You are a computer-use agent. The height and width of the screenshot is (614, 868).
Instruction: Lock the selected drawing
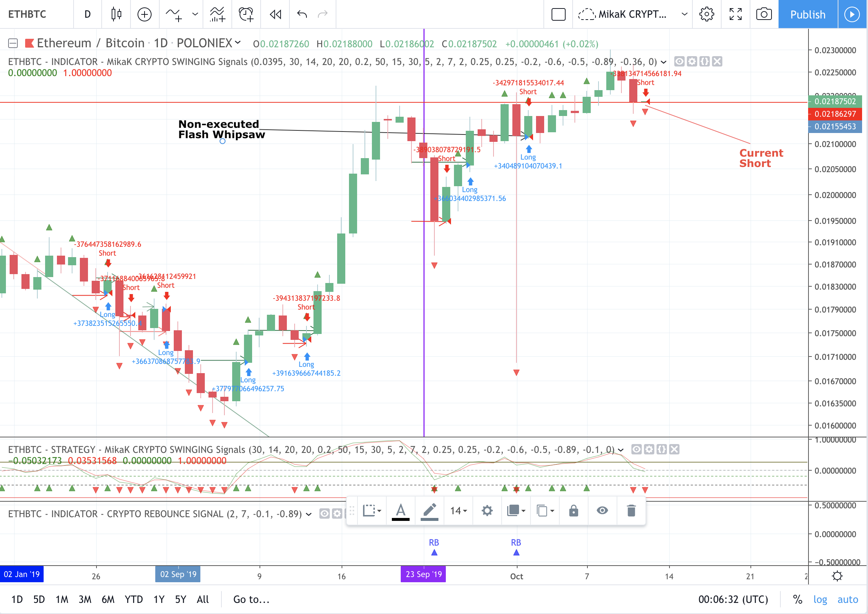573,511
